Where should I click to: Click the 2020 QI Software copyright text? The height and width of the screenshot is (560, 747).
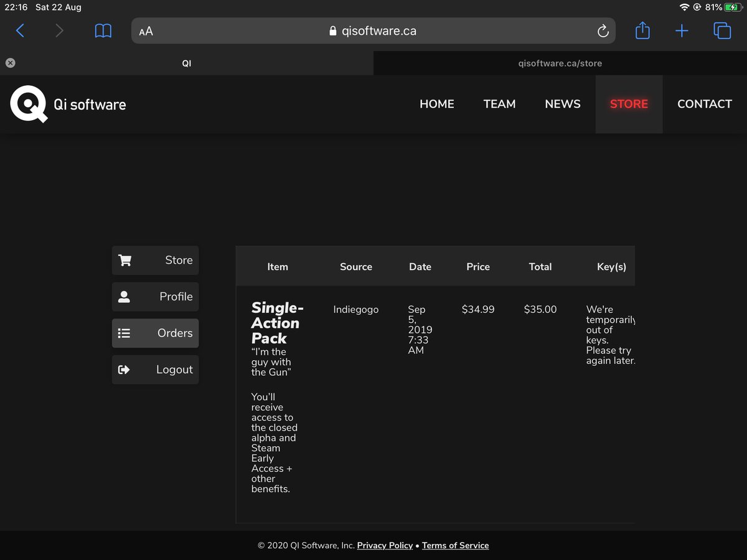tap(306, 546)
